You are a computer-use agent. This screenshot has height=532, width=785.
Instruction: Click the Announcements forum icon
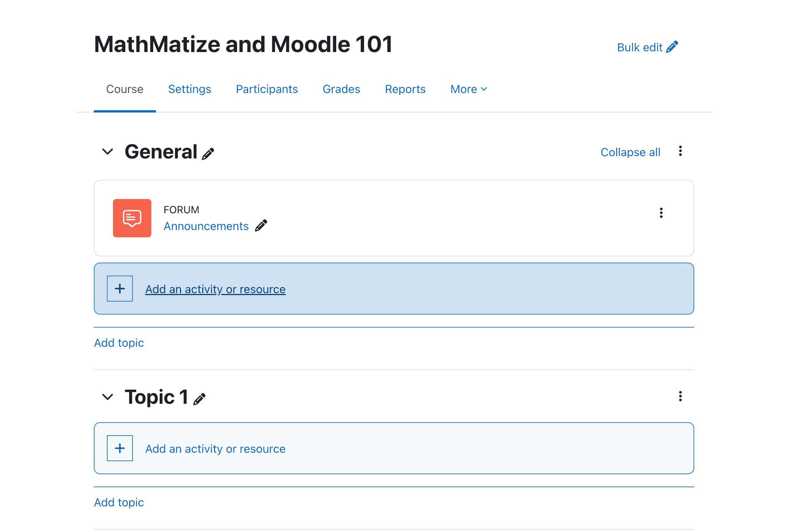[x=132, y=218]
